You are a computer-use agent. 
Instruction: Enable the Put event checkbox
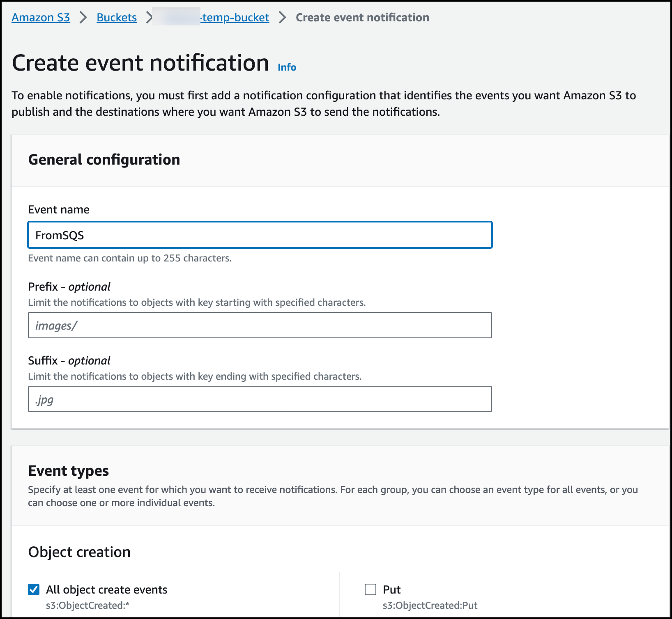click(371, 589)
